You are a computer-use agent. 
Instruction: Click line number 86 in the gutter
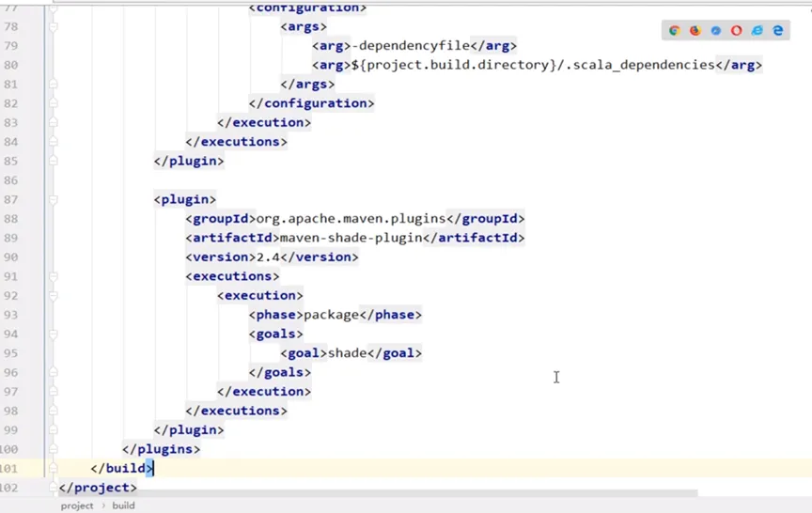coord(11,180)
